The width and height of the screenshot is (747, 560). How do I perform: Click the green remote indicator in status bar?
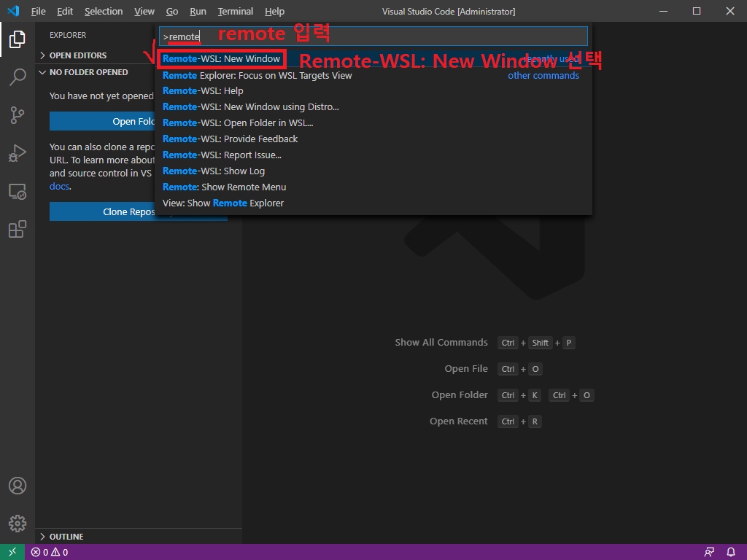tap(12, 552)
